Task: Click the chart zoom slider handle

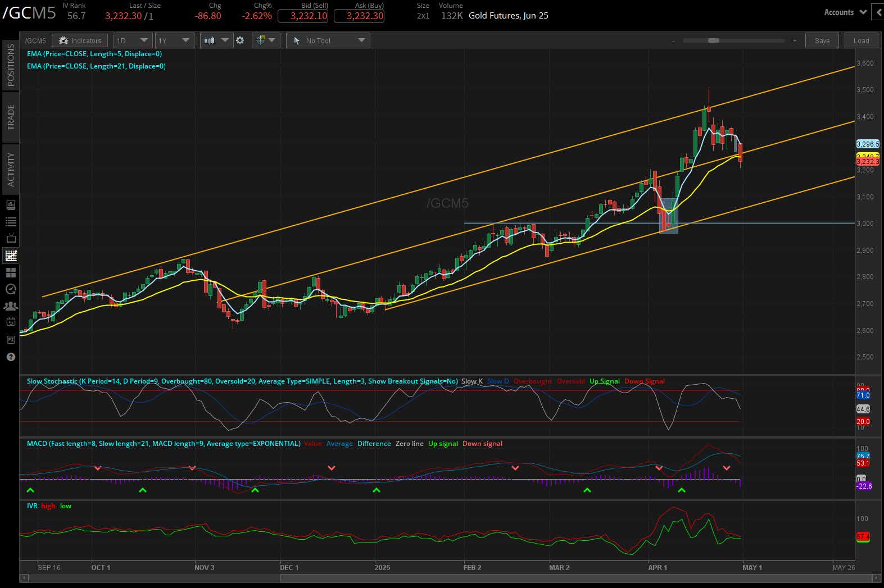Action: coord(714,40)
